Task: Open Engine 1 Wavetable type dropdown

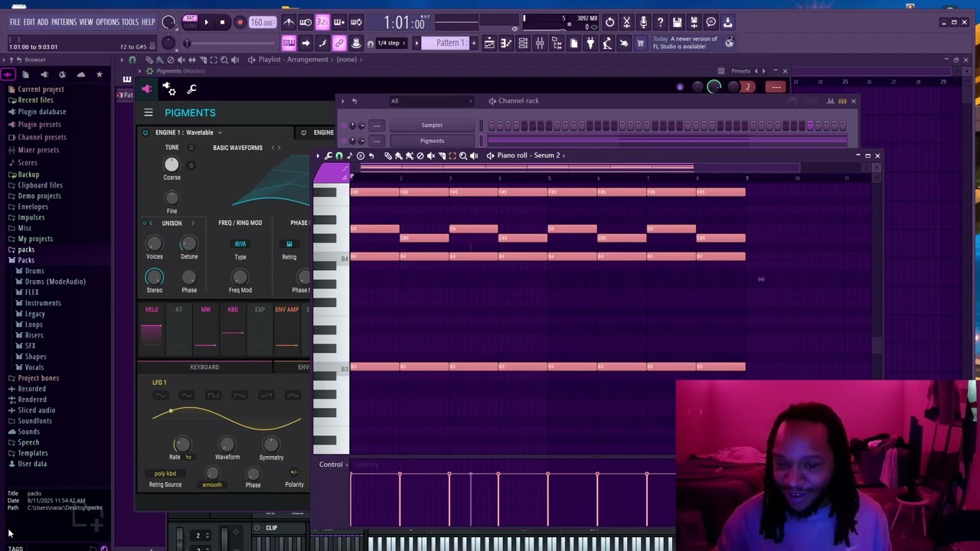Action: 188,132
